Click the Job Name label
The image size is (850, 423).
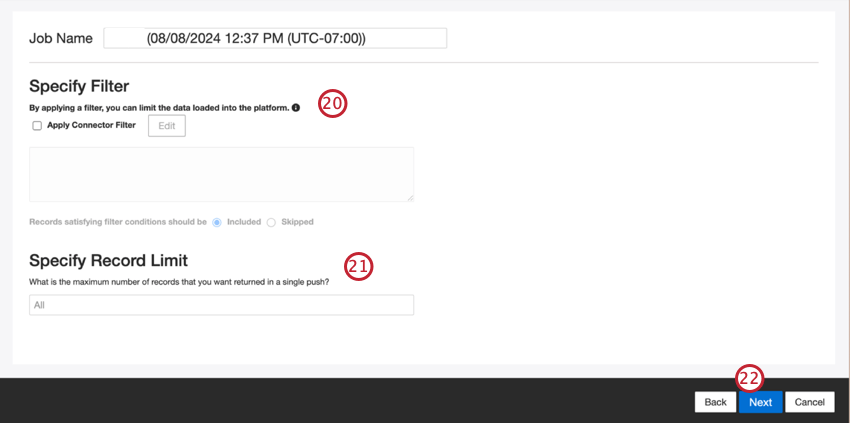tap(61, 39)
